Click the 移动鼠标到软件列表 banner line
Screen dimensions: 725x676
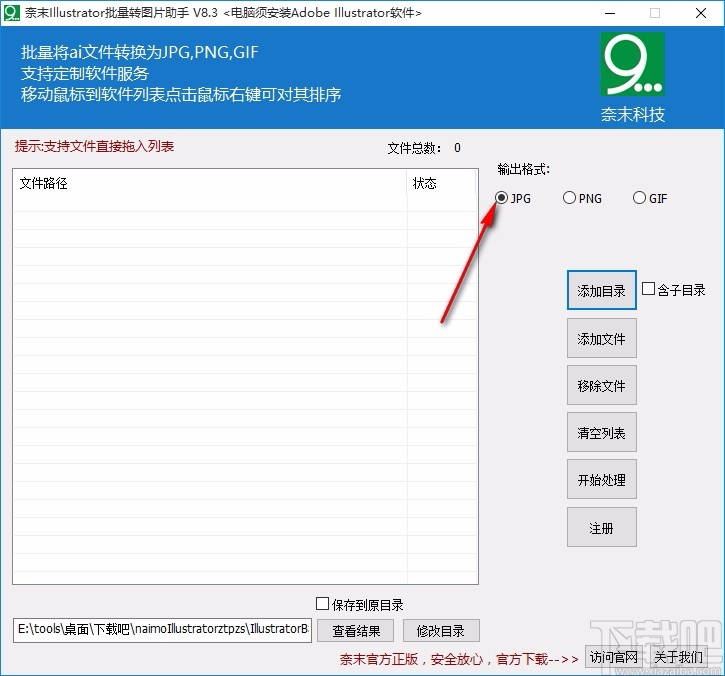181,95
